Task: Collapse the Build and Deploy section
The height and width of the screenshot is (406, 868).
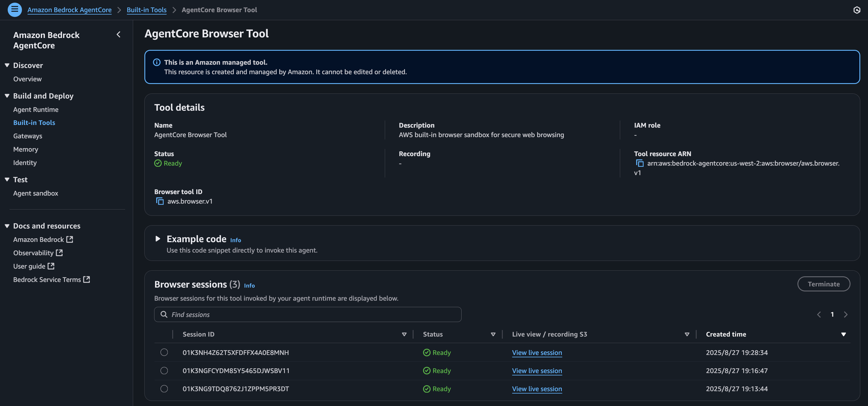Action: click(7, 96)
